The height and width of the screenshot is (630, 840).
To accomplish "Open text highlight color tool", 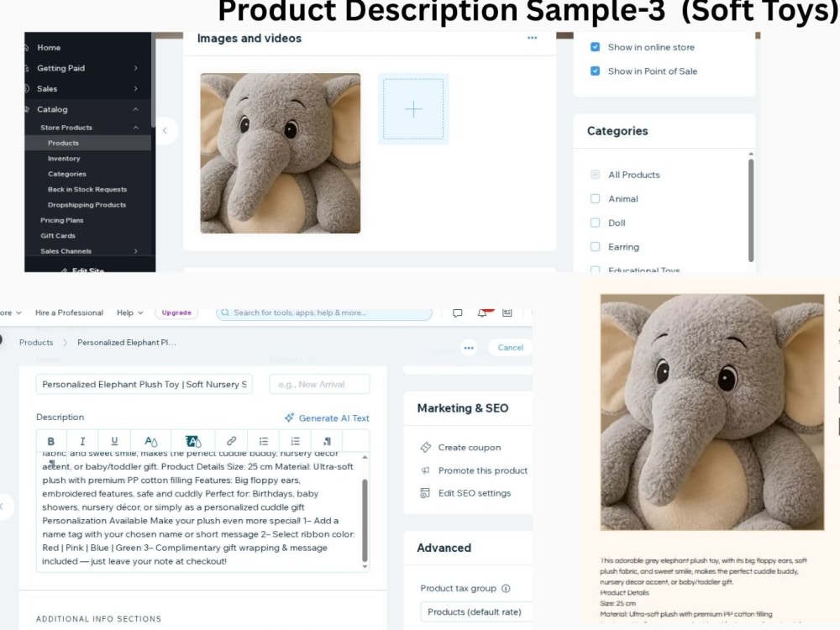I will (193, 442).
